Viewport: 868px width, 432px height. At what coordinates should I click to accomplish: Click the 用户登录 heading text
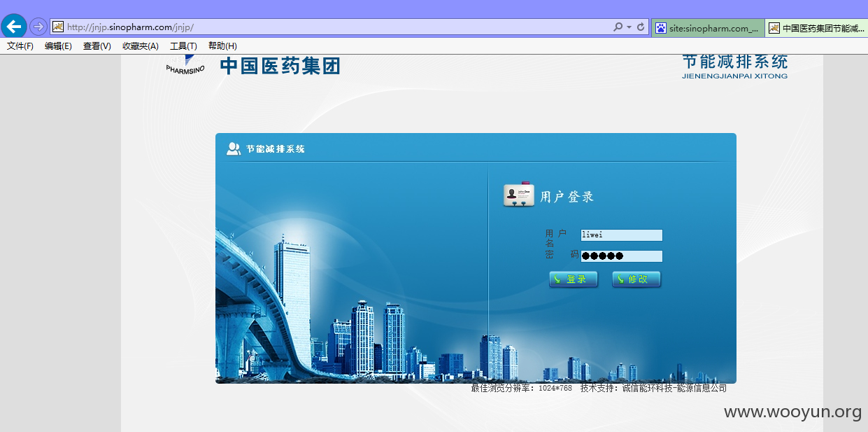pyautogui.click(x=567, y=197)
